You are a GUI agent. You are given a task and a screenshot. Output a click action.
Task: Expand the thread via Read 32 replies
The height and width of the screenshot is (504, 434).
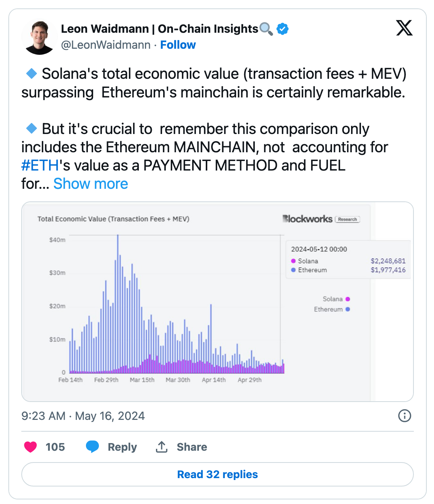pos(217,474)
